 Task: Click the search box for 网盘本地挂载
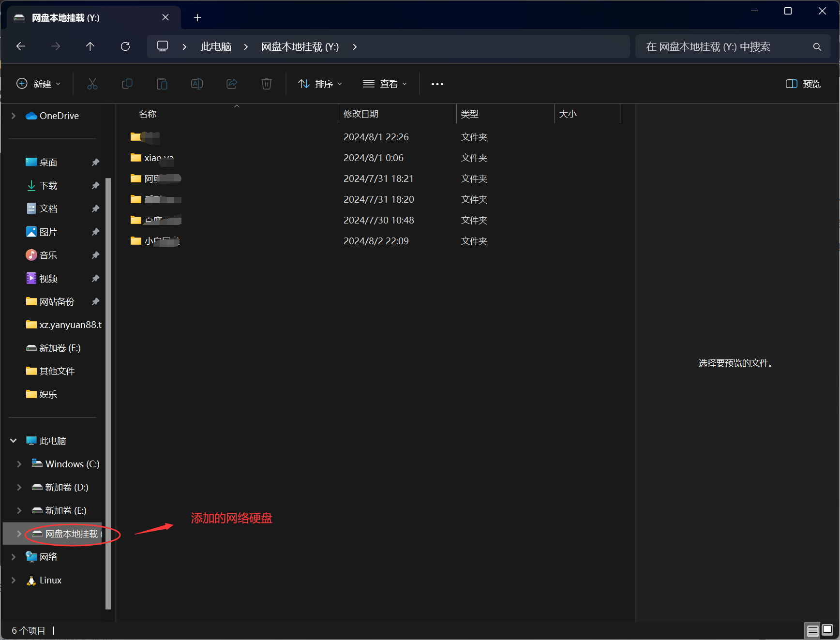726,46
